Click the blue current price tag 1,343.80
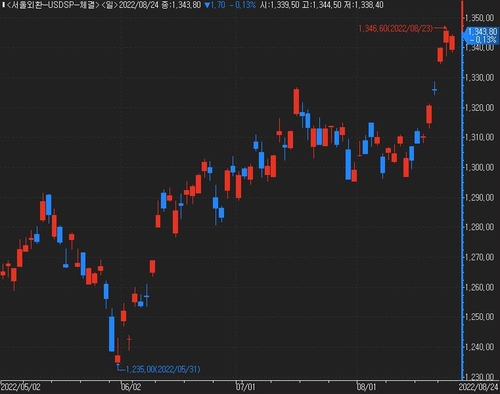 (482, 36)
